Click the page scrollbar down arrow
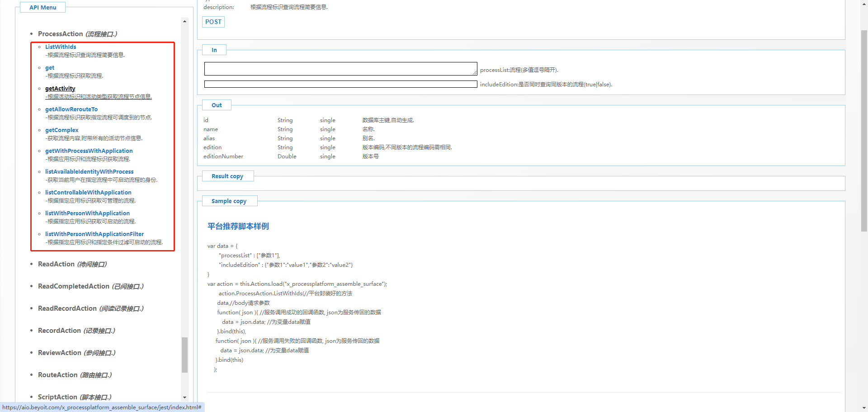868x412 pixels. [864, 408]
